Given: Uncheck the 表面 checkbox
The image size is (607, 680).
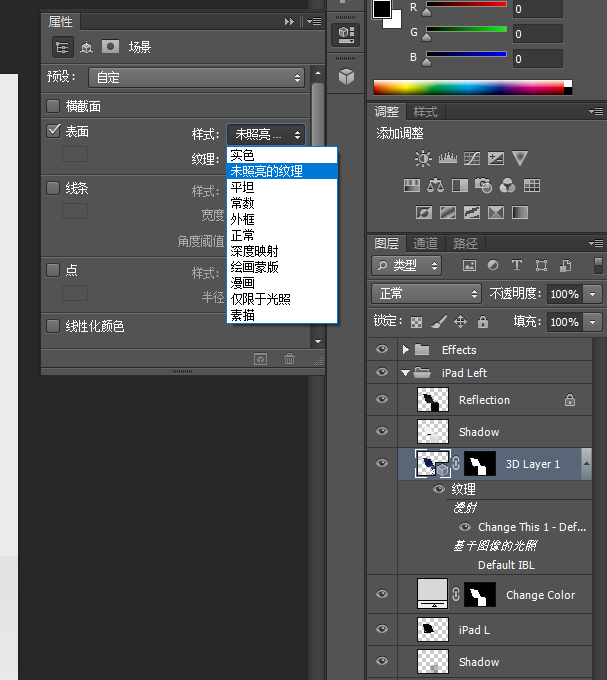Looking at the screenshot, I should coord(54,131).
